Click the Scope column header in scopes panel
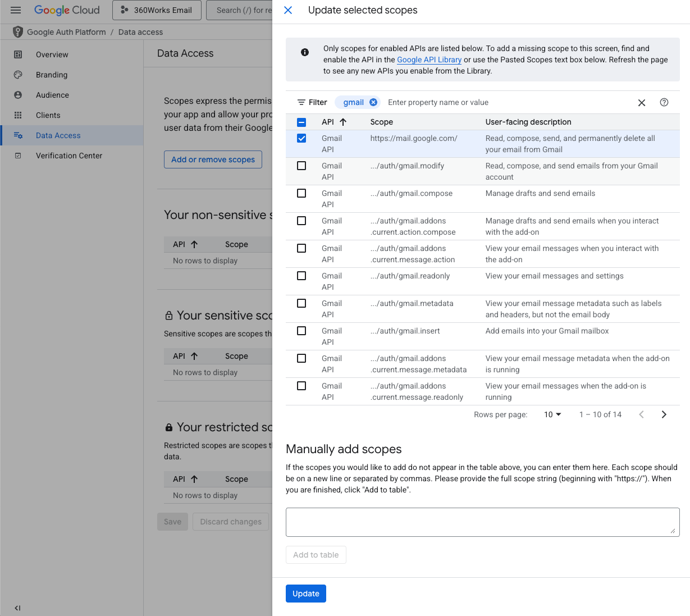This screenshot has height=616, width=690. 382,122
